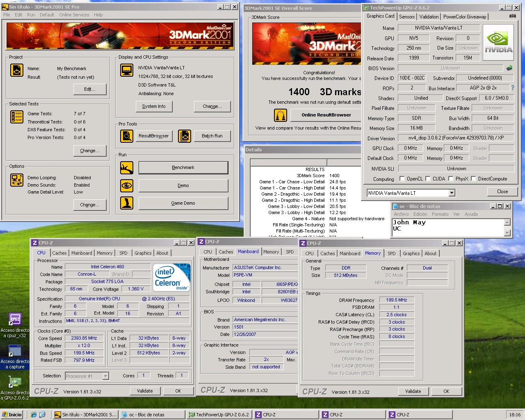Click the Online ResultBrowser tree icon
525x420 pixels.
click(x=281, y=115)
